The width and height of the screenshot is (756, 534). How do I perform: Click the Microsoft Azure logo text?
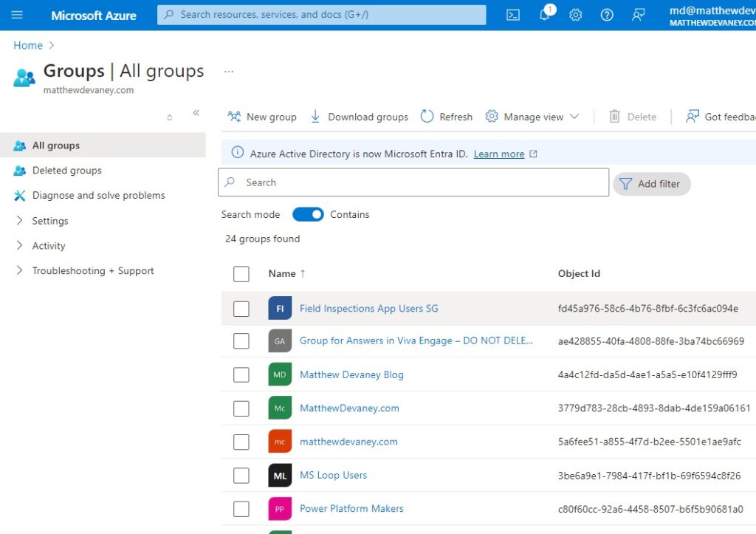coord(94,16)
